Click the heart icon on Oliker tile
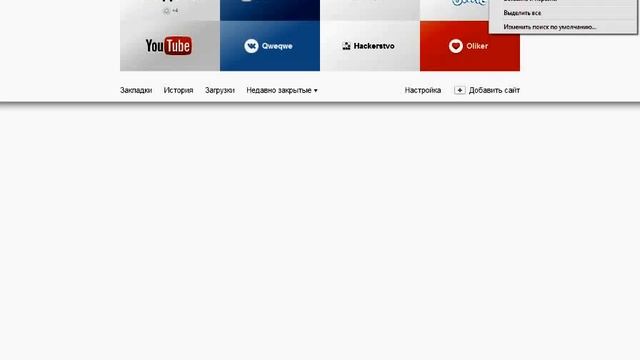Image resolution: width=640 pixels, height=360 pixels. (456, 46)
